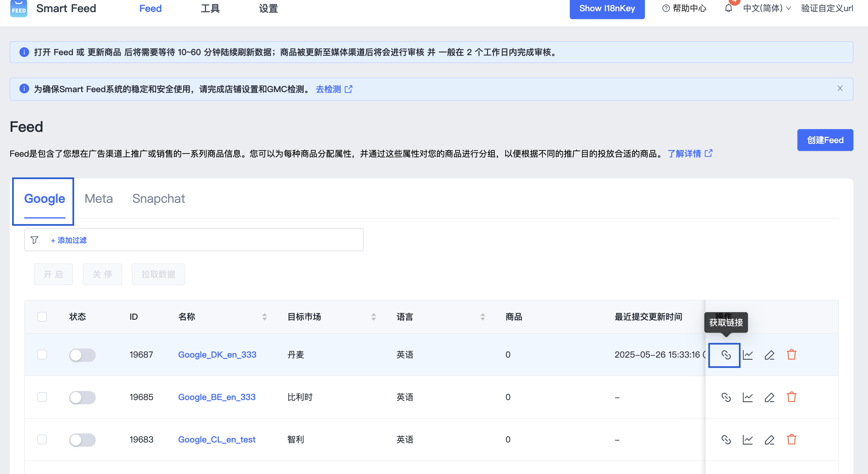Click the help center question icon
868x474 pixels.
point(666,8)
